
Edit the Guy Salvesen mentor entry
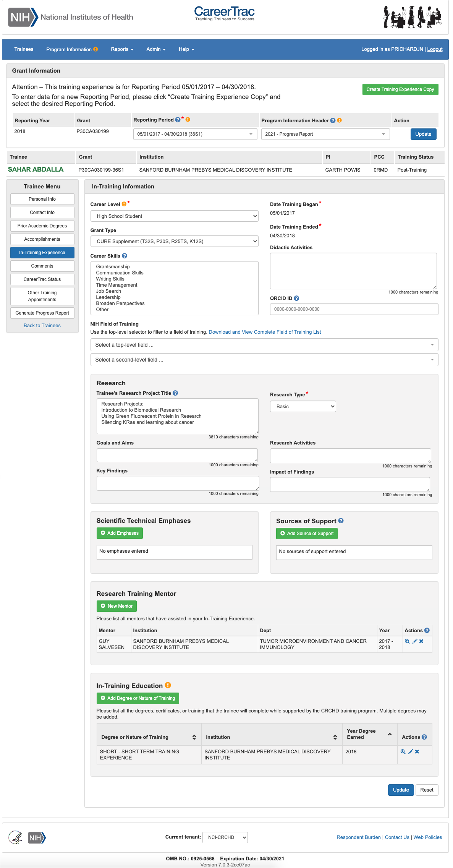[414, 641]
